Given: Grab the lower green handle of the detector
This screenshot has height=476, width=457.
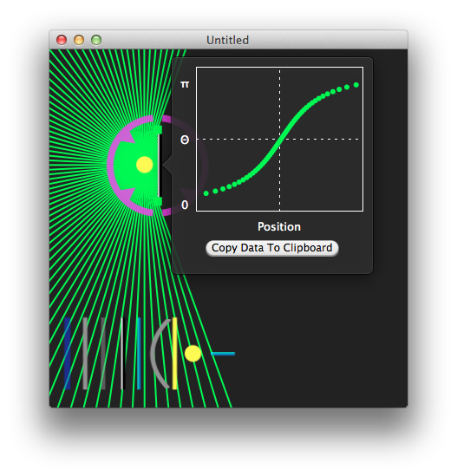Looking at the screenshot, I should click(x=158, y=201).
